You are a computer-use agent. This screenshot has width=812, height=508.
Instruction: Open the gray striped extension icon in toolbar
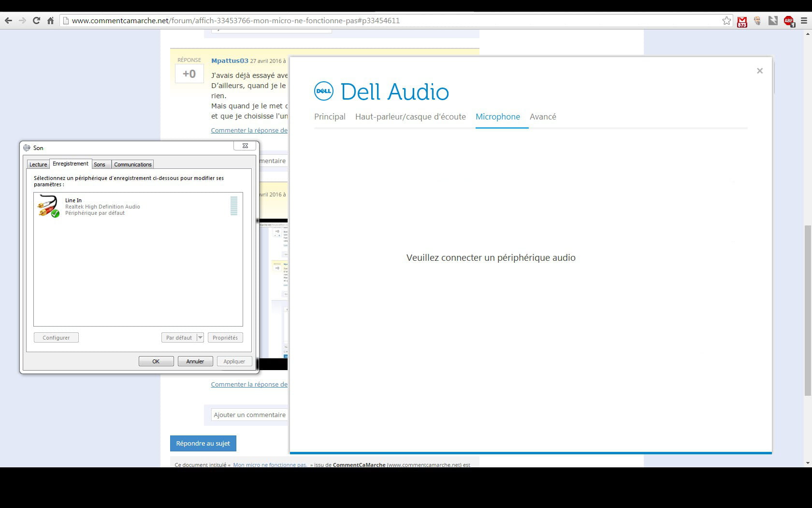pyautogui.click(x=773, y=21)
